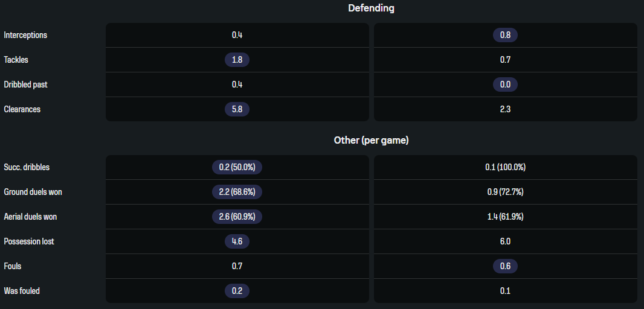
Task: Click the 0.0 dribbled past badge
Action: point(505,84)
